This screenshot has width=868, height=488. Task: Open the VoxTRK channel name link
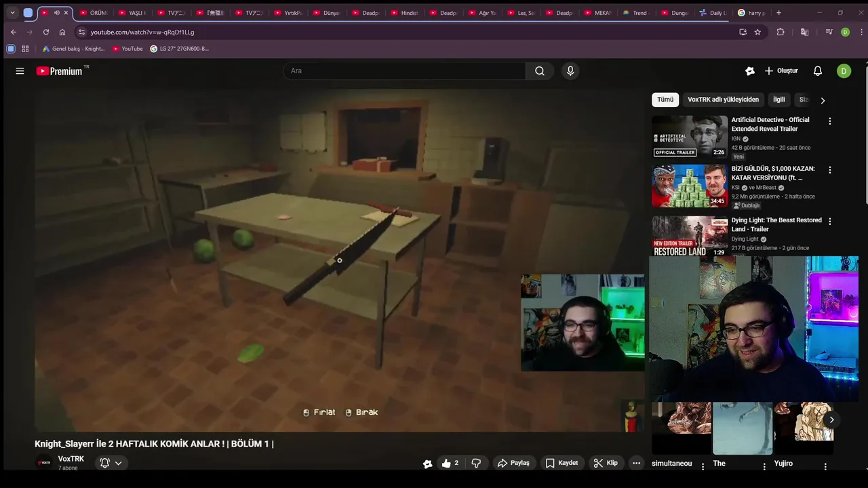(x=71, y=459)
